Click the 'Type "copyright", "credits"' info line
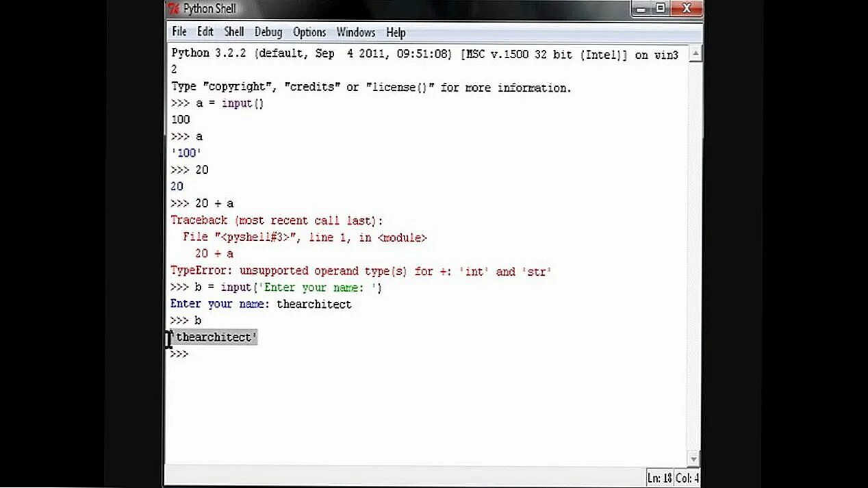 pyautogui.click(x=371, y=88)
